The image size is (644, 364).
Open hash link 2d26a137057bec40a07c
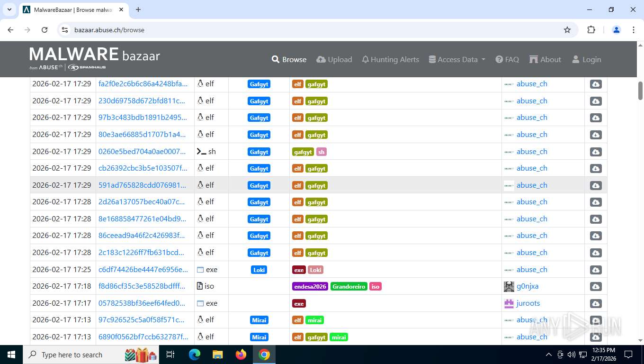(x=142, y=202)
